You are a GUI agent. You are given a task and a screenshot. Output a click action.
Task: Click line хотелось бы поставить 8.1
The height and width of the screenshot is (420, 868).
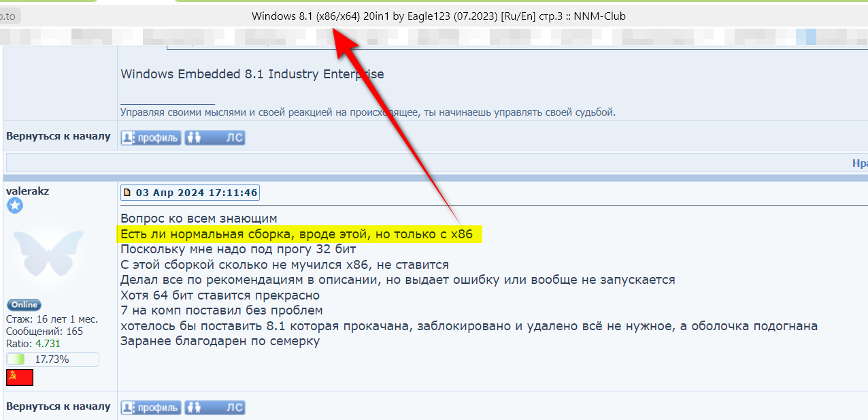[469, 326]
